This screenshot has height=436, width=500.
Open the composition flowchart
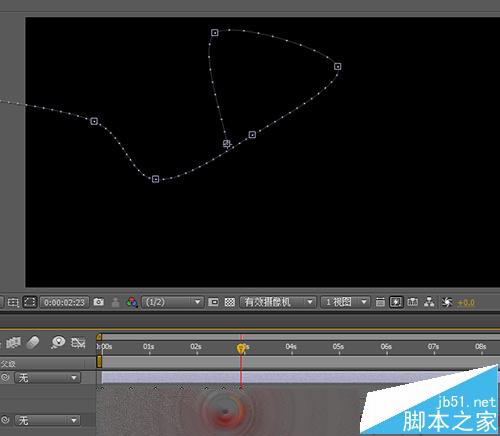[x=429, y=302]
